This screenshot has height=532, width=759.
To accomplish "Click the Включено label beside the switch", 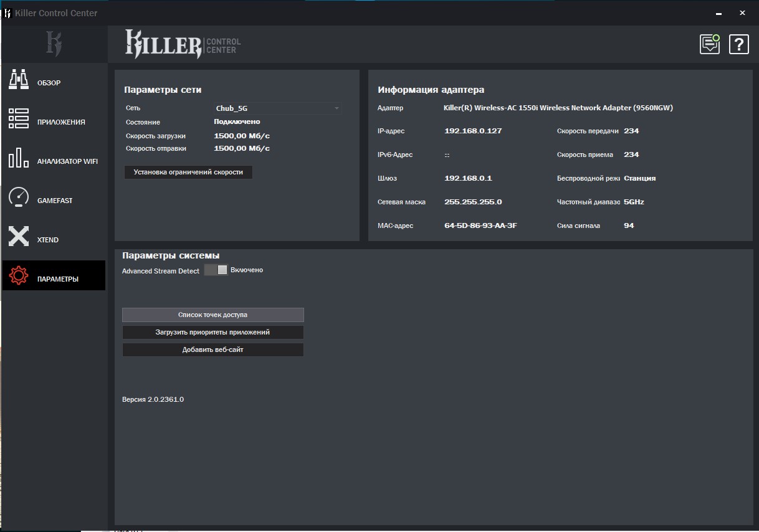I will pyautogui.click(x=247, y=270).
